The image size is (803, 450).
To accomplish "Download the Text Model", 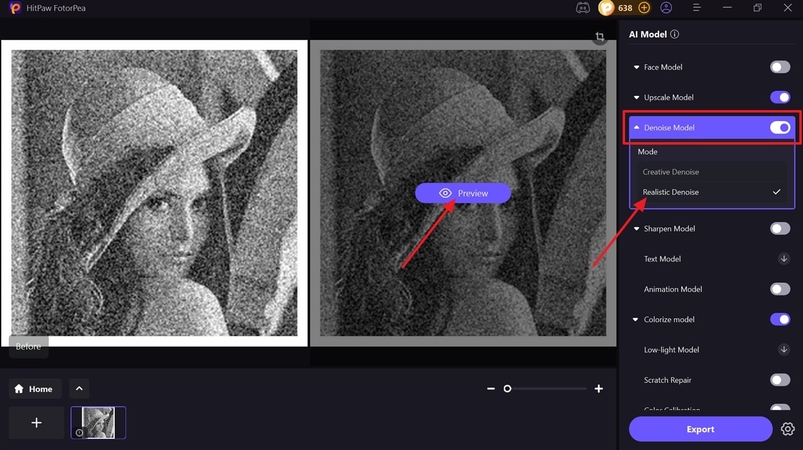I will tap(784, 259).
